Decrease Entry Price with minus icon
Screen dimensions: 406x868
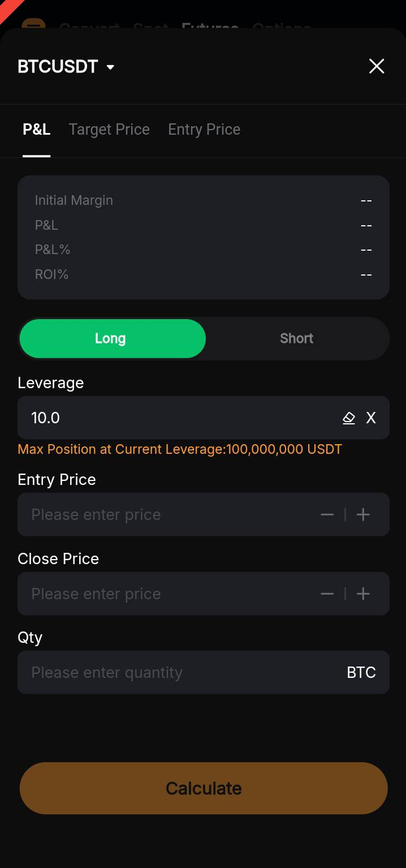click(x=327, y=514)
